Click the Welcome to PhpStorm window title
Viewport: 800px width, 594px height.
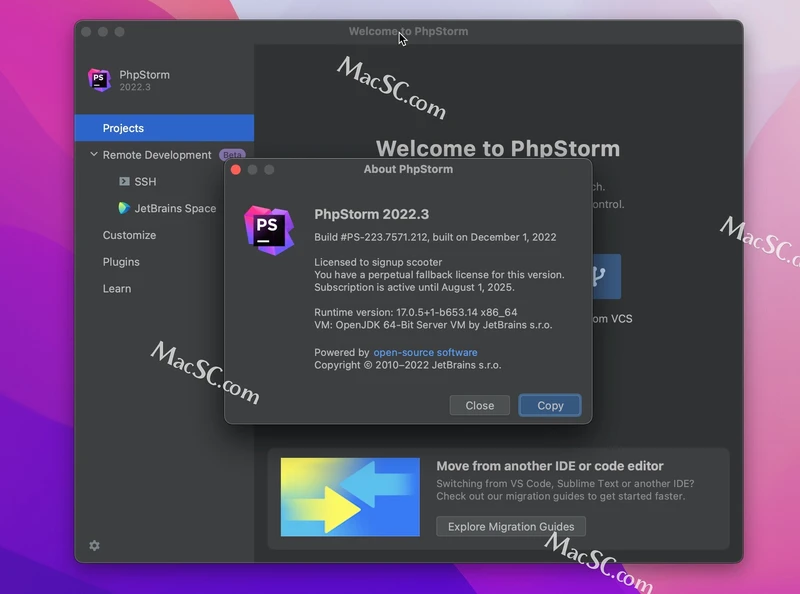(408, 31)
